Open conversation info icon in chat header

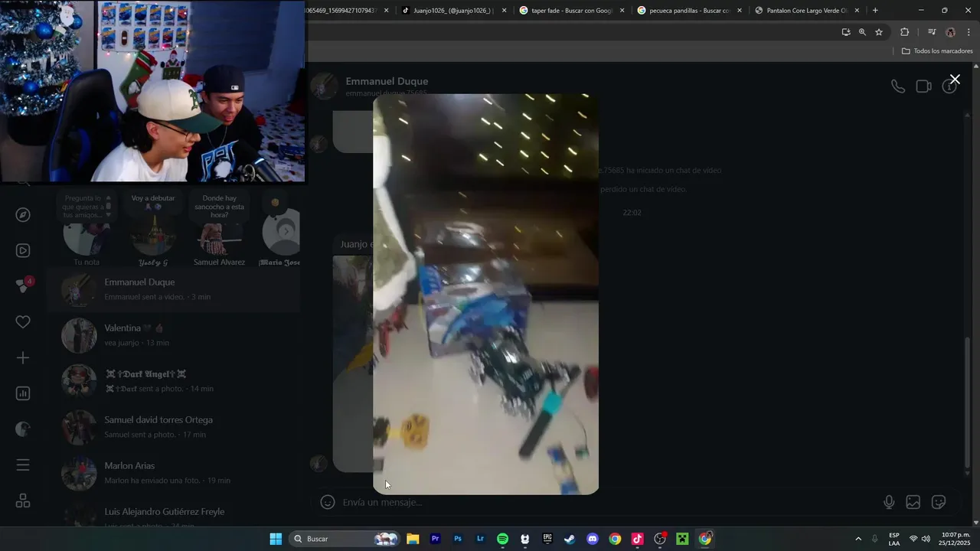pyautogui.click(x=949, y=86)
